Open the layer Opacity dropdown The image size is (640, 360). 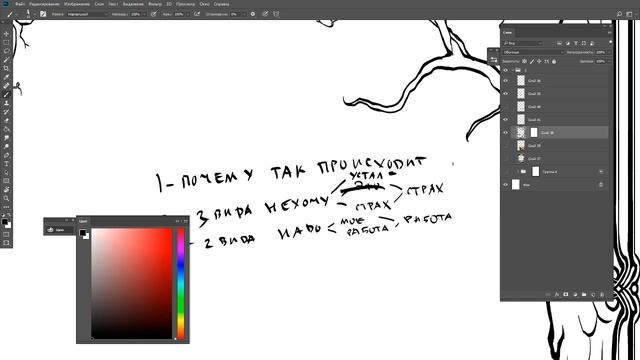(x=609, y=52)
